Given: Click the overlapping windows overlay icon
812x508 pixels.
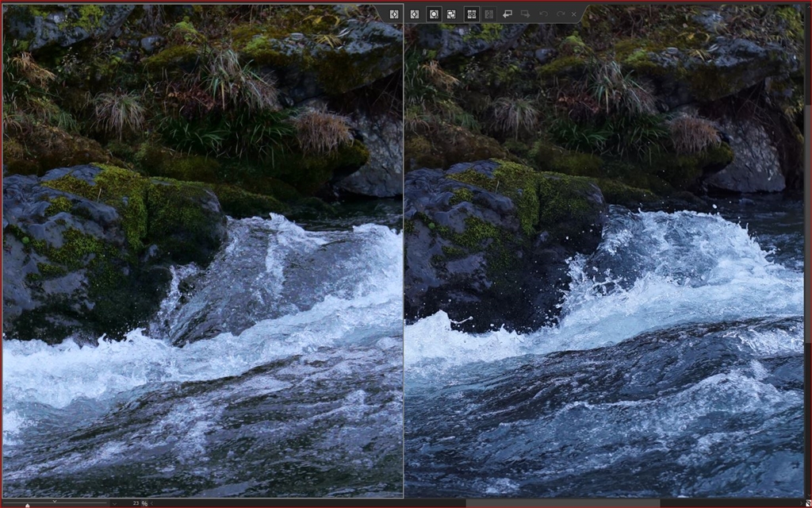Looking at the screenshot, I should click(x=451, y=14).
